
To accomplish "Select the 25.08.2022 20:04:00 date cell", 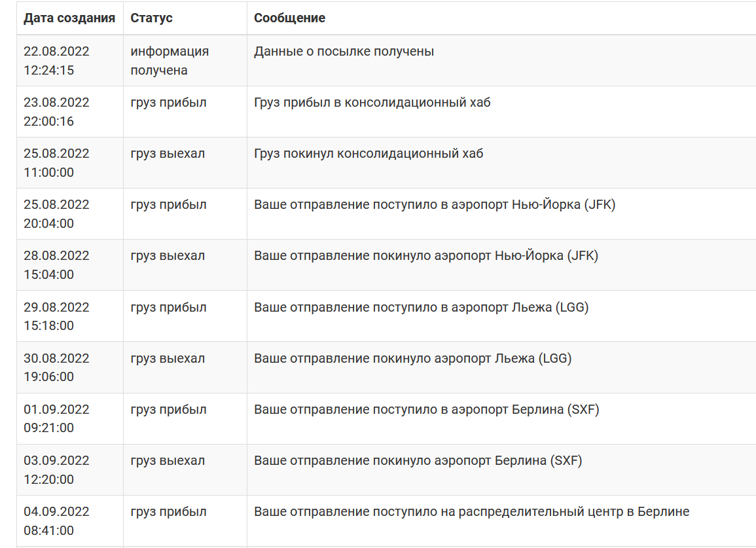I will click(x=56, y=214).
